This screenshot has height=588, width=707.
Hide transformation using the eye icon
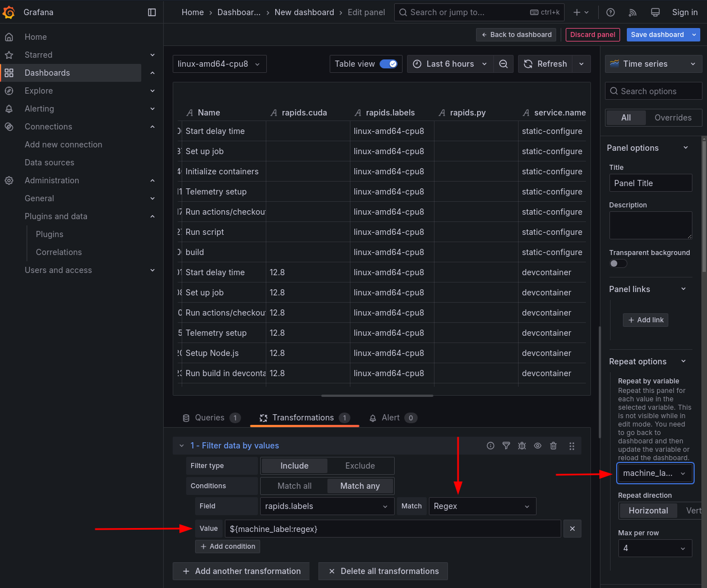pyautogui.click(x=538, y=446)
